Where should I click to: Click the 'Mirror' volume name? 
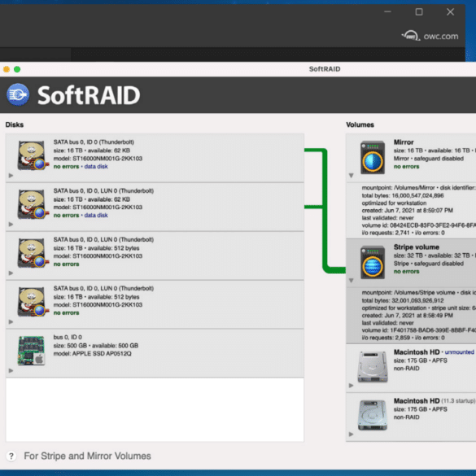click(404, 142)
